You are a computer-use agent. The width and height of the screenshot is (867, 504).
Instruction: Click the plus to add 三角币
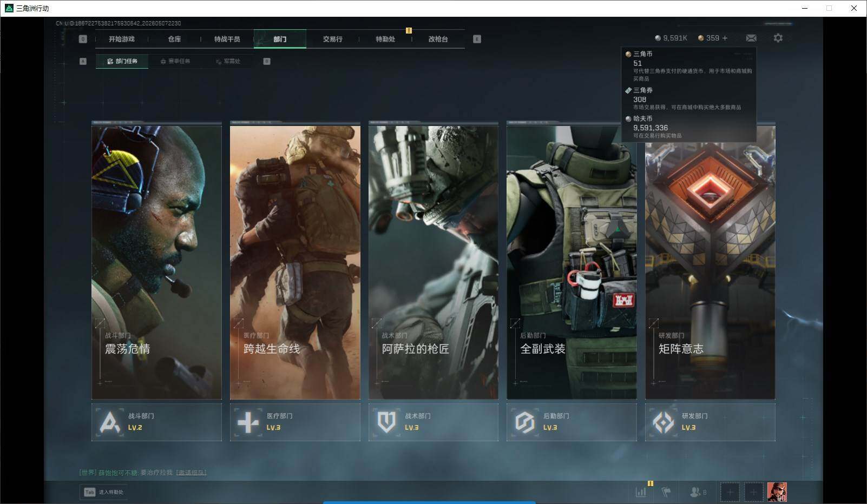(725, 38)
